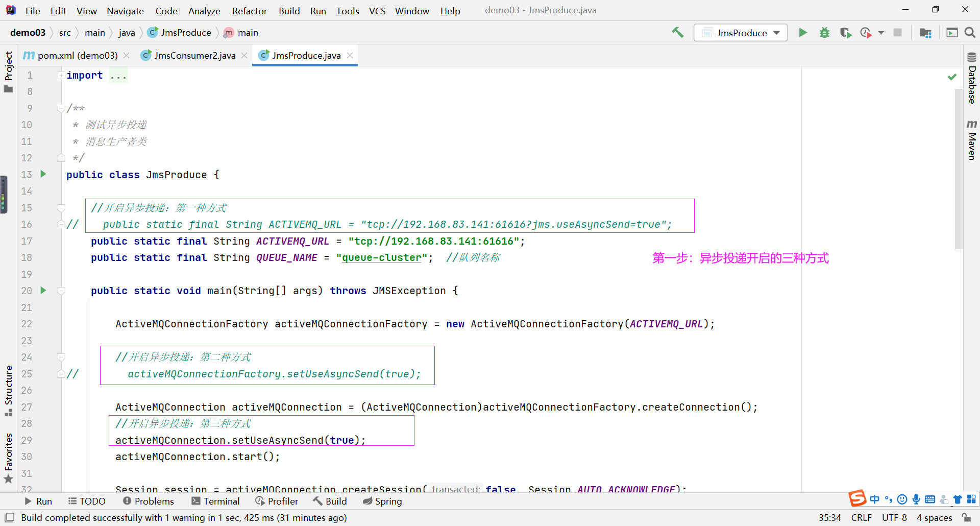Run JmsProduce with green play button
This screenshot has width=980, height=526.
[x=803, y=33]
